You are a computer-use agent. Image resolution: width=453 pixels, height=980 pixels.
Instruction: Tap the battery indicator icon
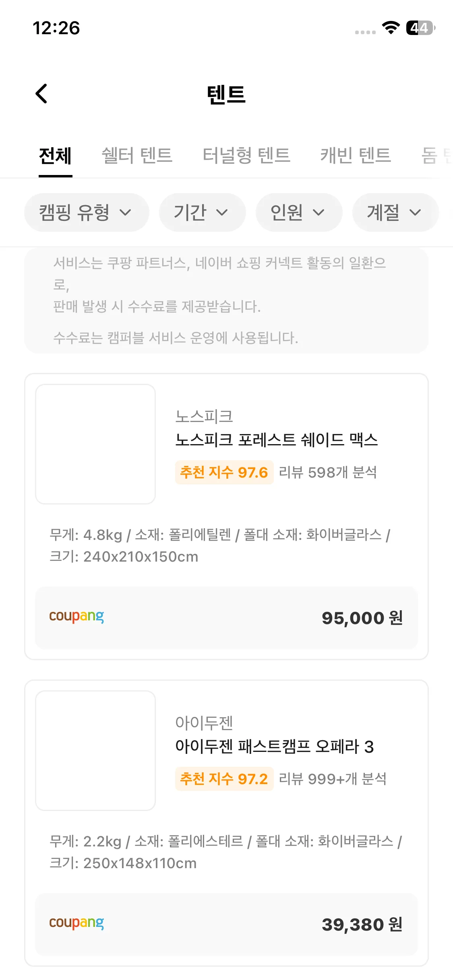420,28
